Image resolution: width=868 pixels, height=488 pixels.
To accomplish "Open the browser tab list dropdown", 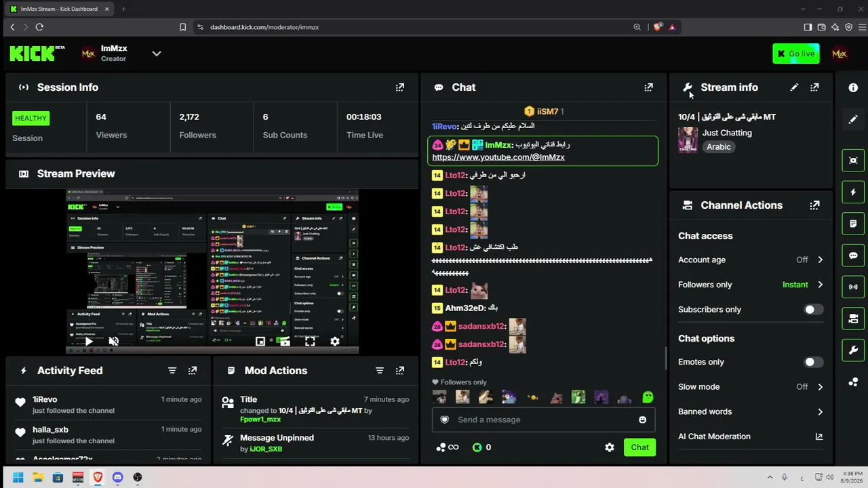I will (x=803, y=9).
